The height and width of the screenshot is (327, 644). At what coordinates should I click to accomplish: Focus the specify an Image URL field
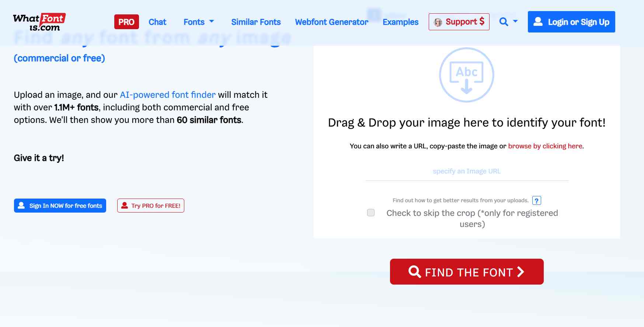coord(467,171)
